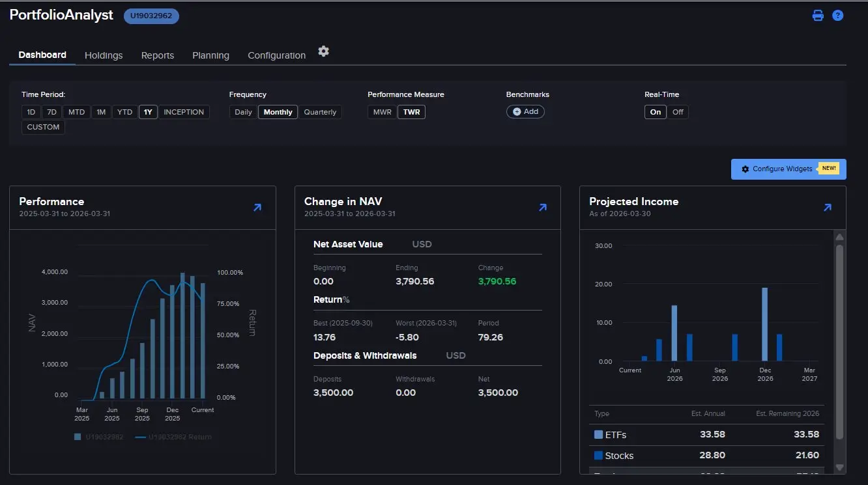This screenshot has width=868, height=485.
Task: Select the YTD time period
Action: click(124, 112)
